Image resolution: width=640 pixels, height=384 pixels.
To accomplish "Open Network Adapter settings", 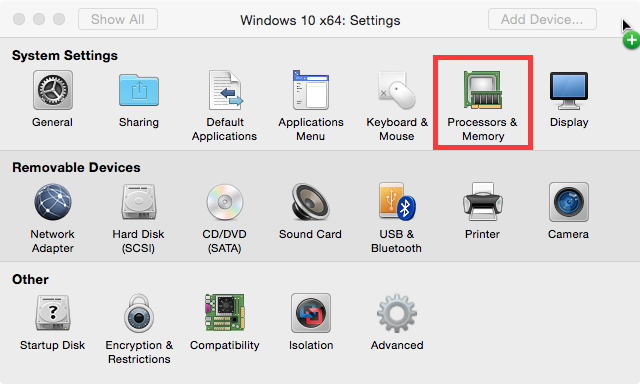I will click(53, 202).
